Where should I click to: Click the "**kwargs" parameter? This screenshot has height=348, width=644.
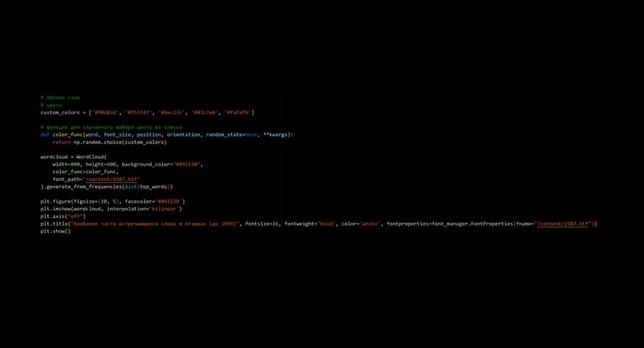tap(275, 134)
